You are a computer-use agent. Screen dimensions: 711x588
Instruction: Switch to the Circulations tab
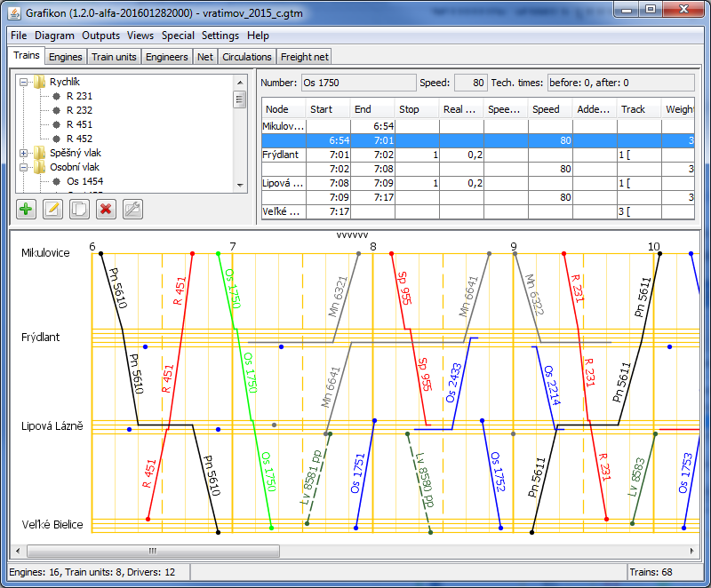(x=247, y=57)
